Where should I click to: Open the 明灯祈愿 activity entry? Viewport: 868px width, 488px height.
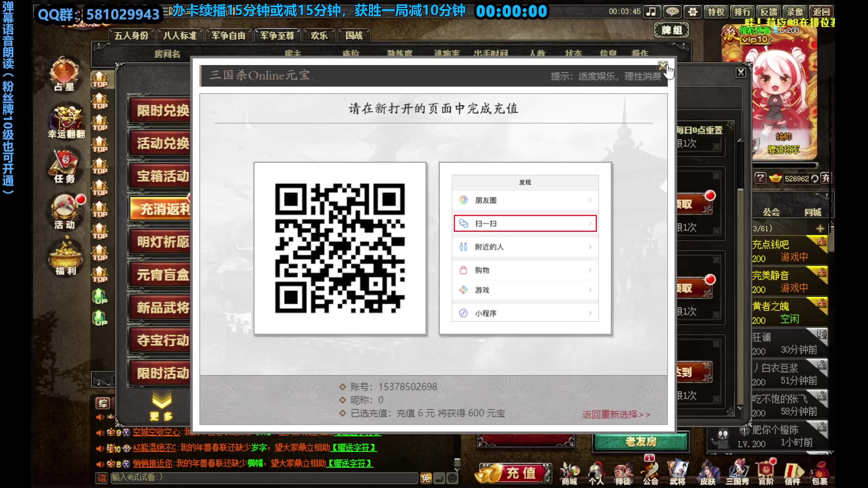(x=160, y=242)
